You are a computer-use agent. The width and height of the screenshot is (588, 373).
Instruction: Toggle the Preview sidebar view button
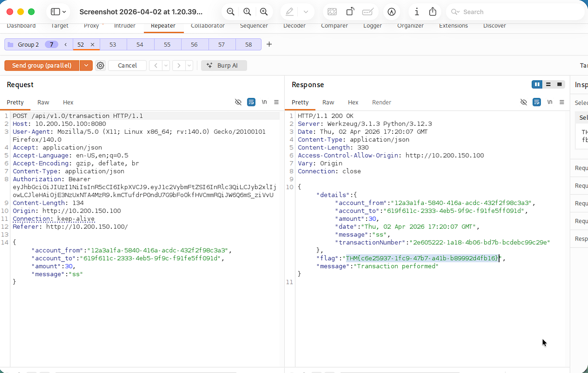[55, 12]
